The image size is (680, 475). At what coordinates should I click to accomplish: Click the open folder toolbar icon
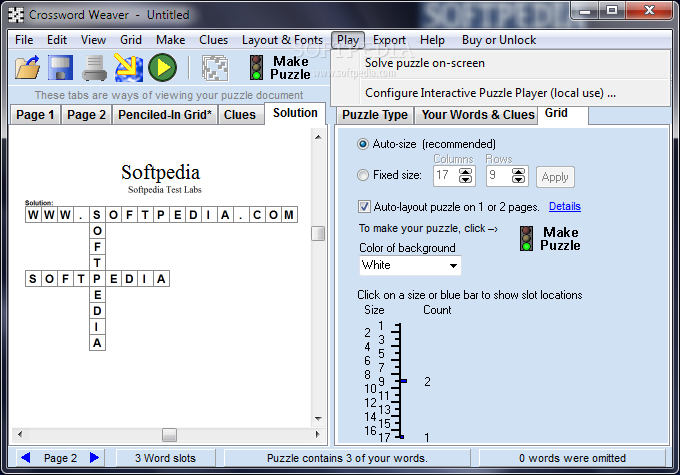28,67
